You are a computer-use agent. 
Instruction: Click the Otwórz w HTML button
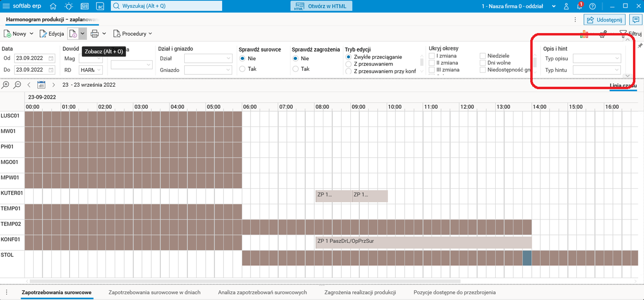tap(322, 6)
